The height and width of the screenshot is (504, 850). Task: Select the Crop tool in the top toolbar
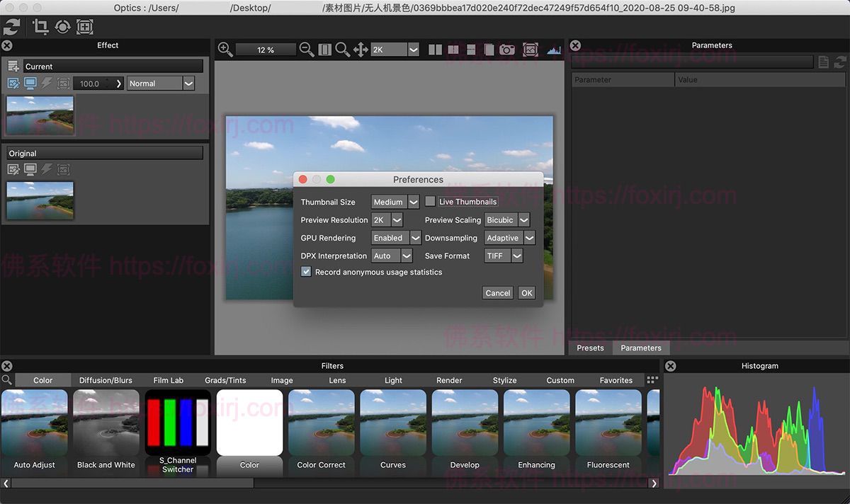coord(40,26)
